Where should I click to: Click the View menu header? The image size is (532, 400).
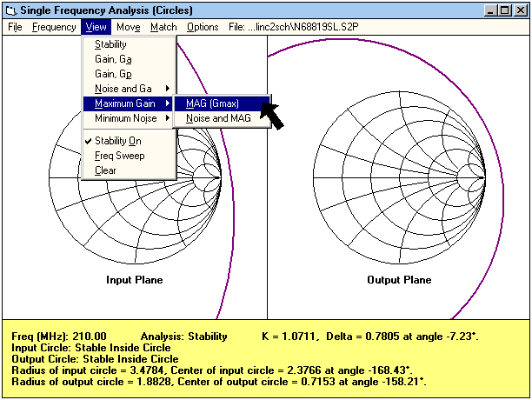(96, 27)
